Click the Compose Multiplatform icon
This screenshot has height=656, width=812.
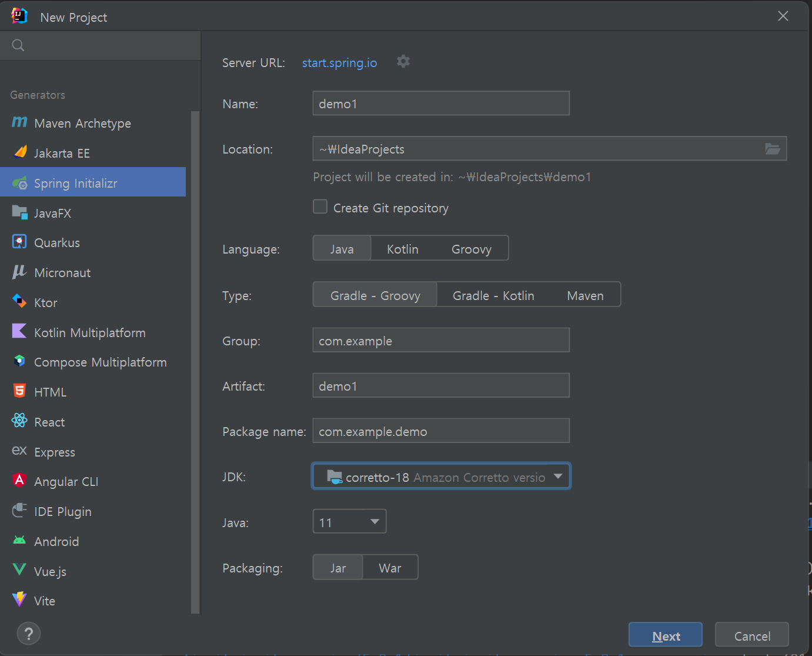tap(19, 361)
